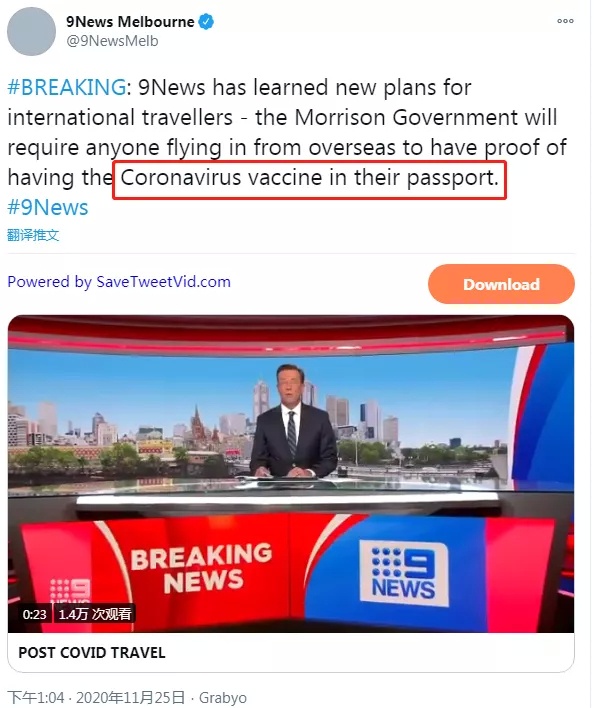Open the #9News hashtag link
594x708 pixels.
[x=48, y=207]
